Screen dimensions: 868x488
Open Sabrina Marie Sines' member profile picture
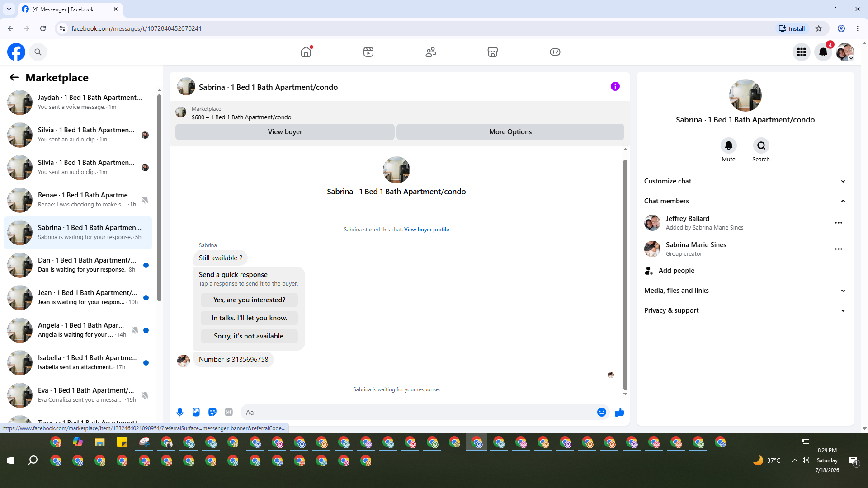click(x=652, y=249)
